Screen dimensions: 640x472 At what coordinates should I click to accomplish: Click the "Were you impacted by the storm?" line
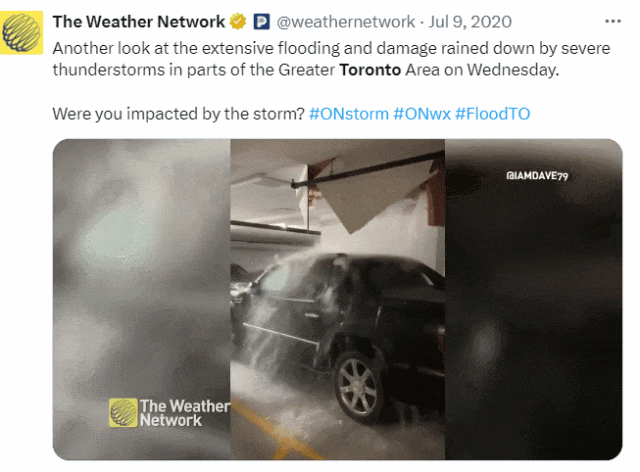pyautogui.click(x=178, y=114)
